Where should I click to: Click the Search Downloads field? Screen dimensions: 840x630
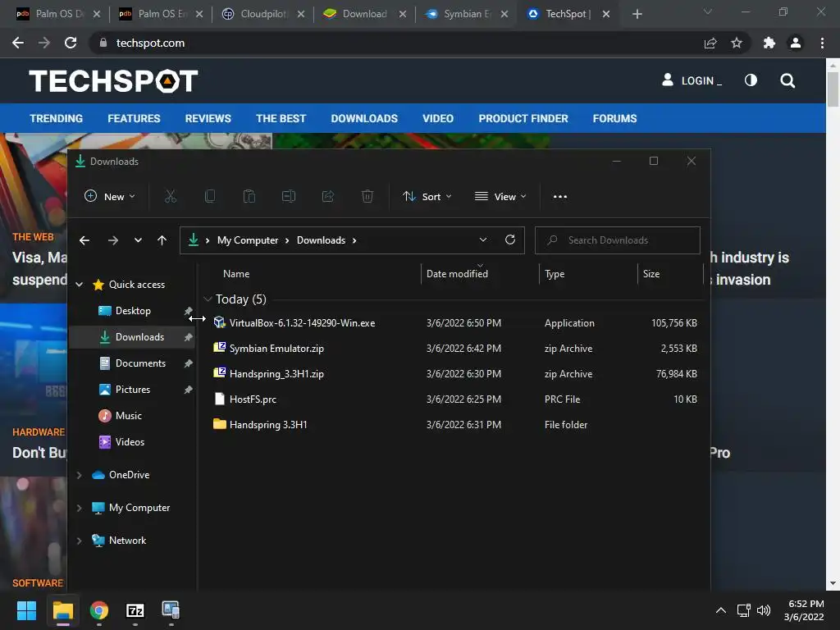point(617,240)
